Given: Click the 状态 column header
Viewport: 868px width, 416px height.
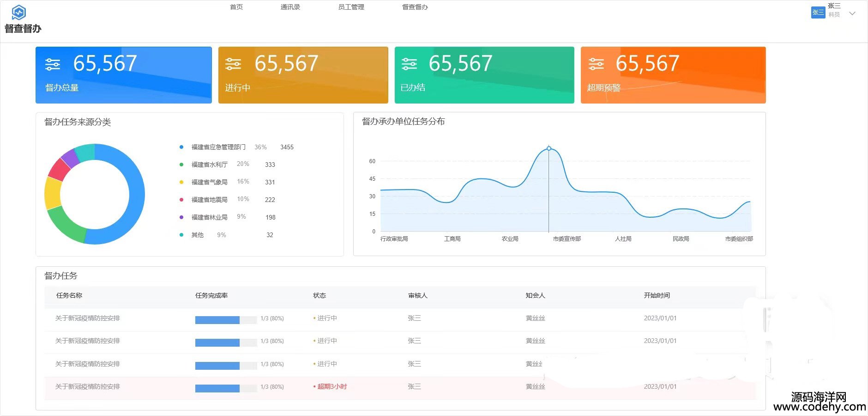Looking at the screenshot, I should (x=319, y=295).
